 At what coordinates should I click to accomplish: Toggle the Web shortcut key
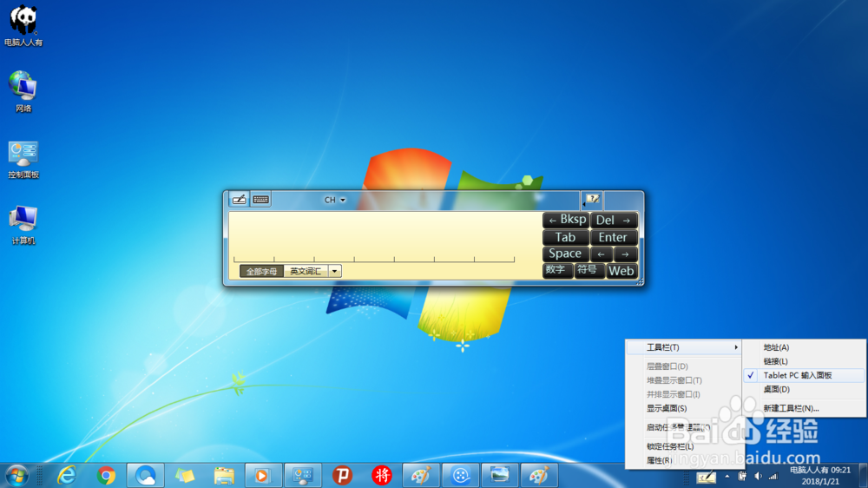coord(621,271)
